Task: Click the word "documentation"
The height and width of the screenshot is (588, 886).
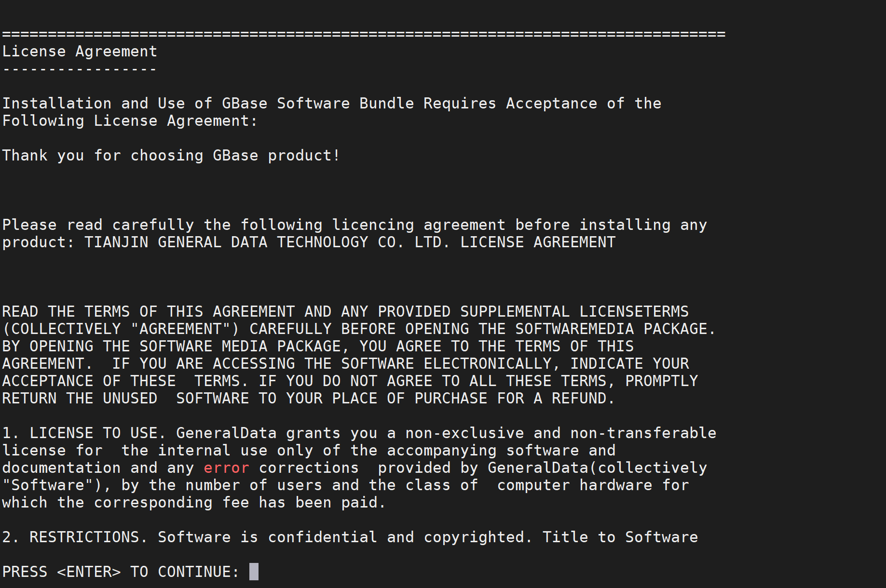Action: coord(62,468)
